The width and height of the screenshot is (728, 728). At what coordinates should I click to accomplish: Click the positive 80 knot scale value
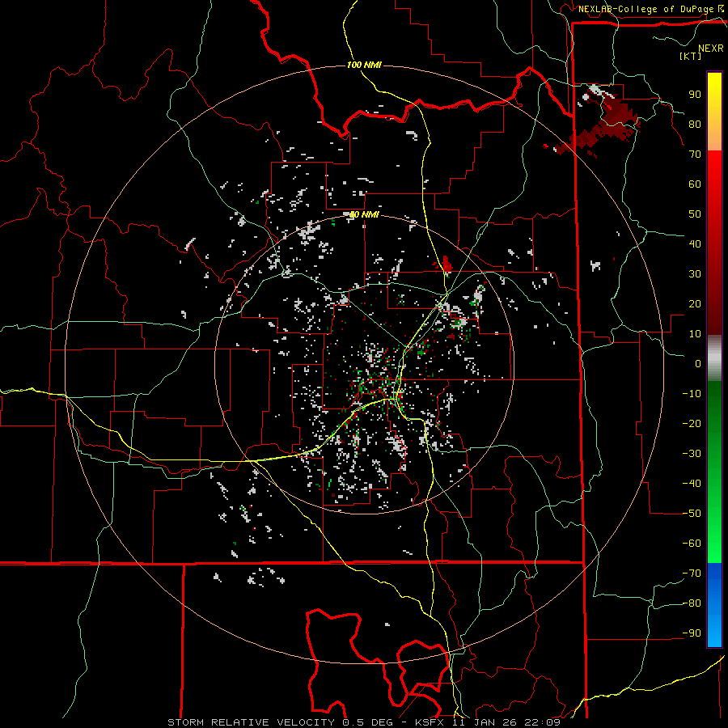coord(695,124)
